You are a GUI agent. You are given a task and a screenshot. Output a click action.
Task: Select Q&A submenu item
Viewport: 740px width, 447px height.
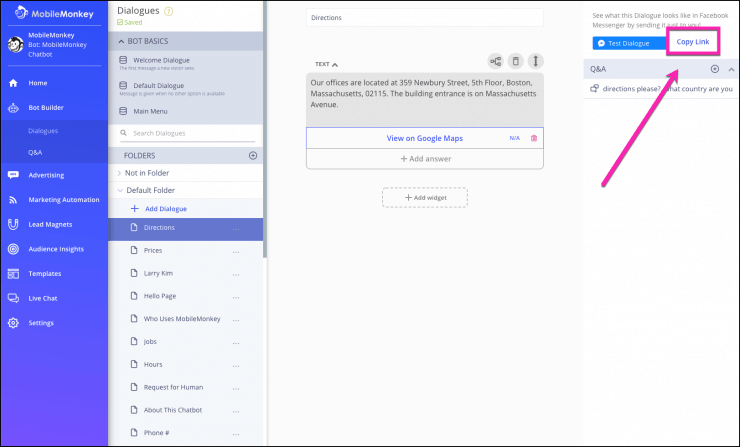pyautogui.click(x=35, y=152)
